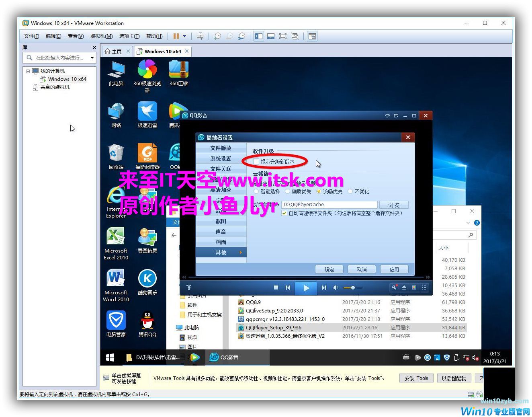The height and width of the screenshot is (417, 532).
Task: Switch VMware to Unity mode
Action: pyautogui.click(x=295, y=36)
